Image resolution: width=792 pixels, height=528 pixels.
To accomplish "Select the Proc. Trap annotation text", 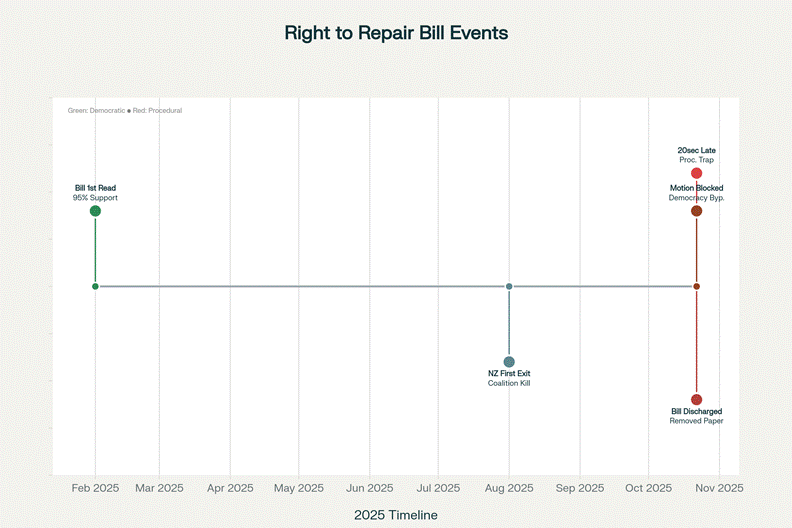I will point(696,160).
